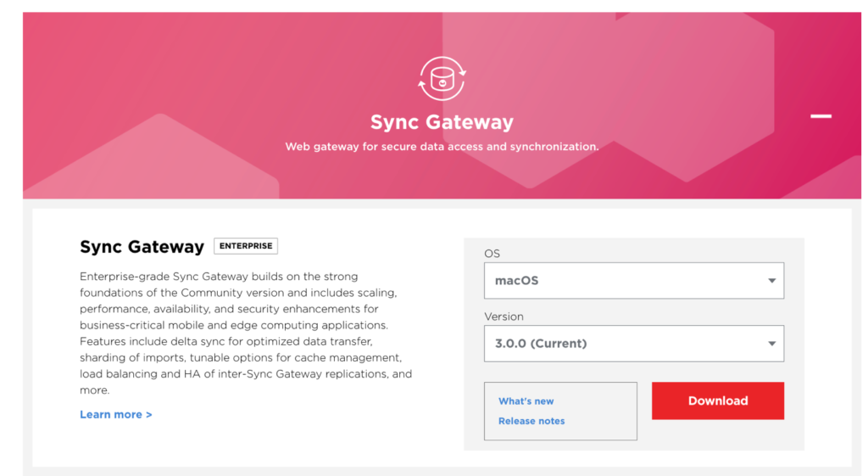
Task: Click the bold Sync Gateway product heading
Action: click(142, 247)
